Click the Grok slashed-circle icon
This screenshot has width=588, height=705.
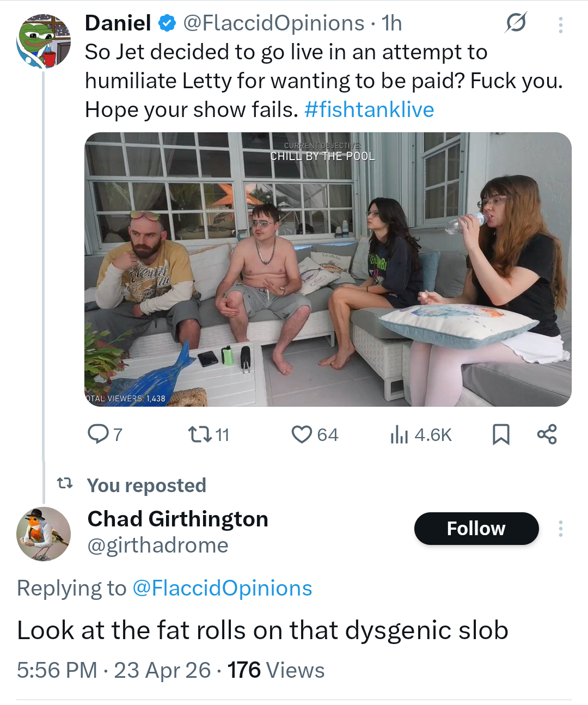tap(516, 23)
